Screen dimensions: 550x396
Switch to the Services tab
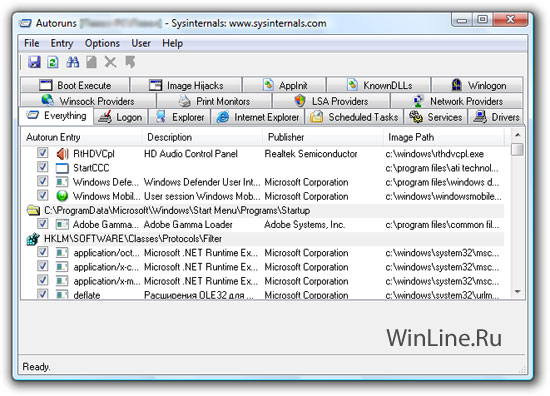click(436, 117)
